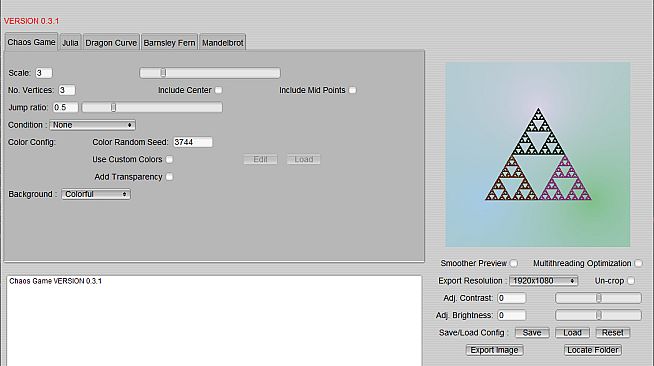This screenshot has height=366, width=654.
Task: Click the Sierpinski triangle preview image
Action: [x=538, y=155]
